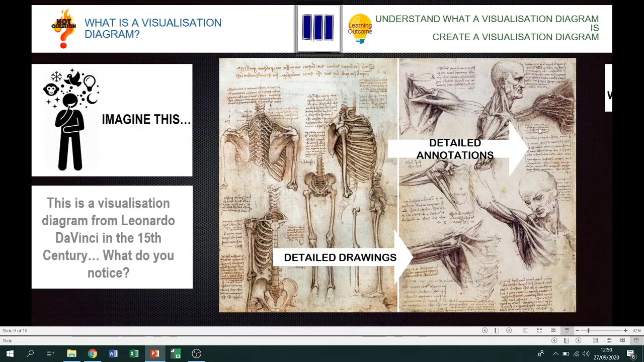Open Microsoft Excel from the taskbar
This screenshot has height=362, width=644.
(134, 354)
